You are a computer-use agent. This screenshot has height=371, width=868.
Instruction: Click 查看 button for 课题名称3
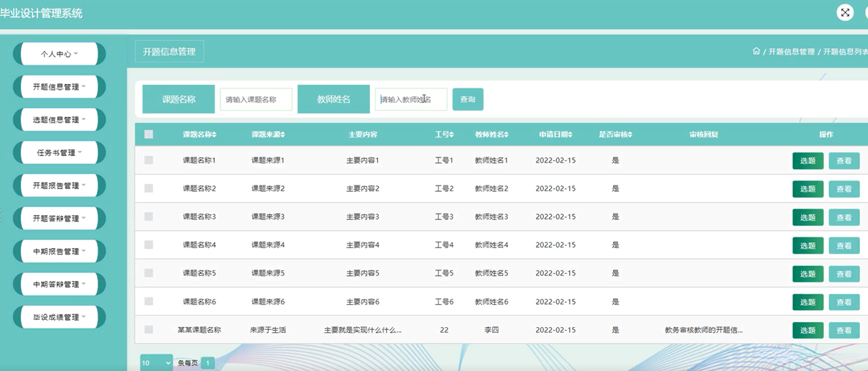click(x=844, y=217)
